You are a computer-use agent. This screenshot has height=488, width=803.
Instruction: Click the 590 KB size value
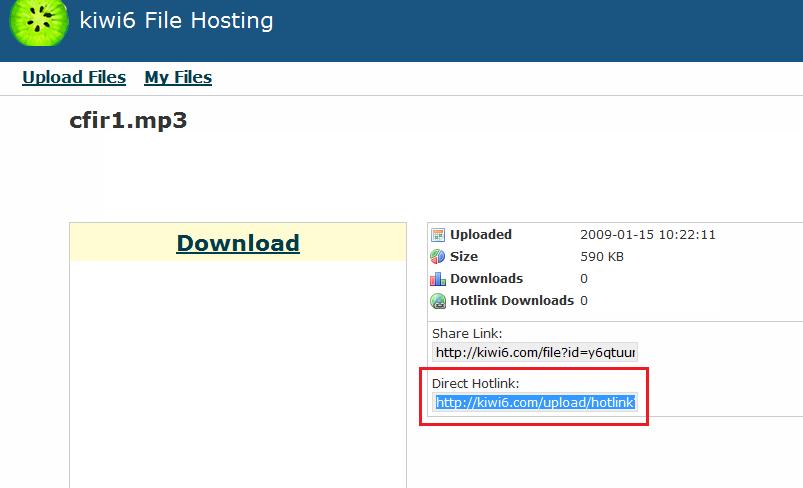[601, 257]
